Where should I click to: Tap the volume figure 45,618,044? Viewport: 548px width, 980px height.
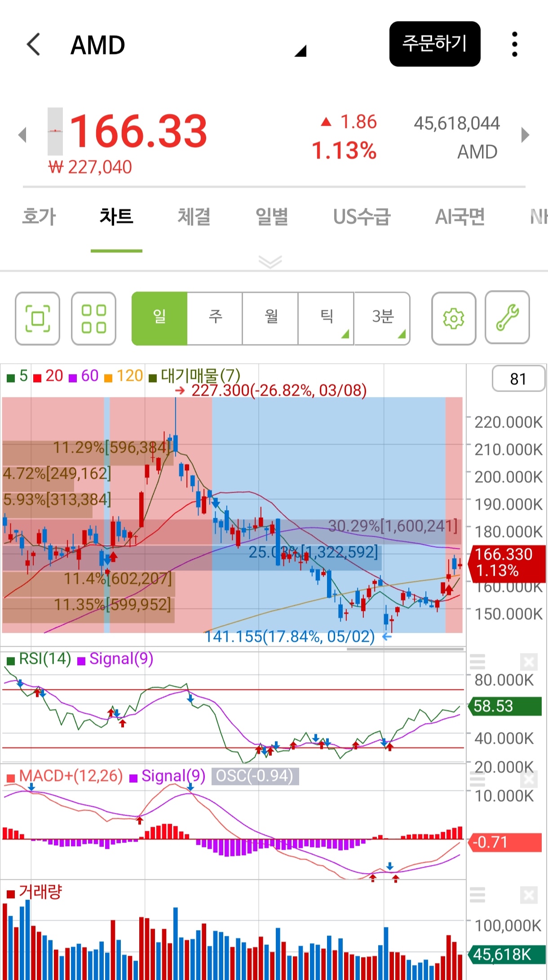pos(457,124)
